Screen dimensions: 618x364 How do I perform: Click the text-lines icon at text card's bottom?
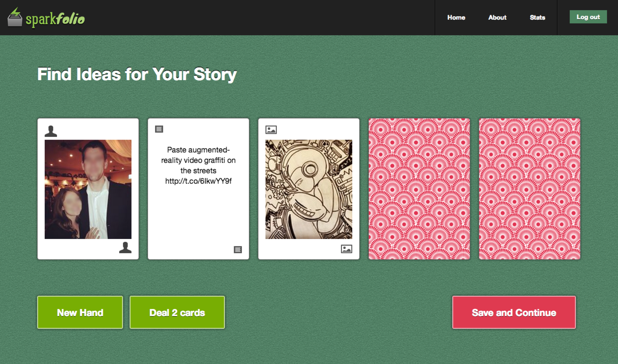pos(238,250)
